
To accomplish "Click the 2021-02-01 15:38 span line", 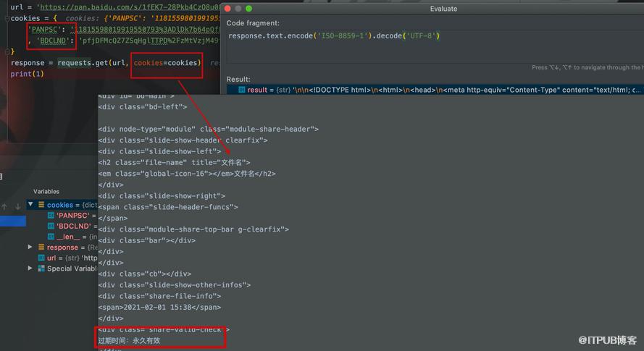I will 159,307.
